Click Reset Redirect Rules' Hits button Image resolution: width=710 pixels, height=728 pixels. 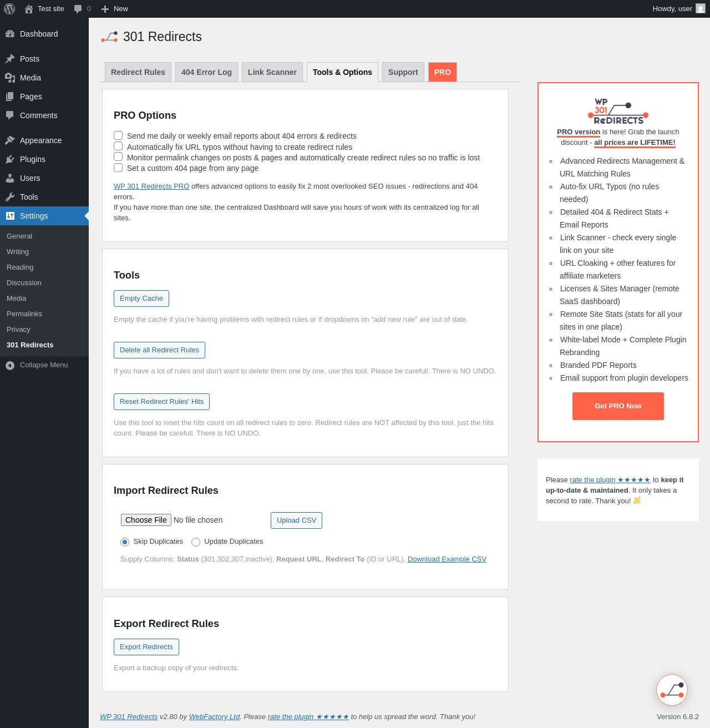tap(161, 402)
